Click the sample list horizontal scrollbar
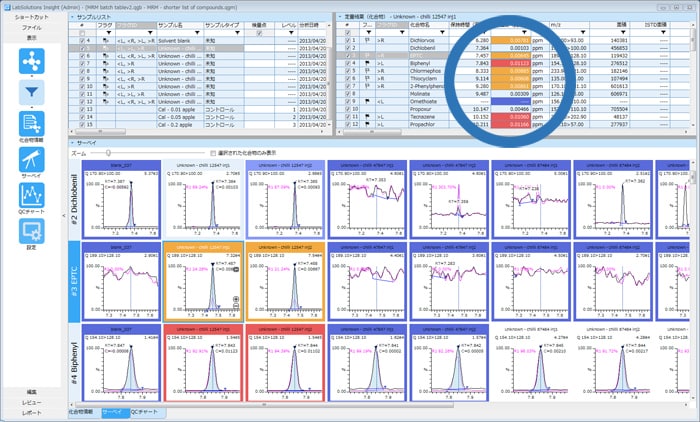The width and height of the screenshot is (700, 422). pos(100,132)
